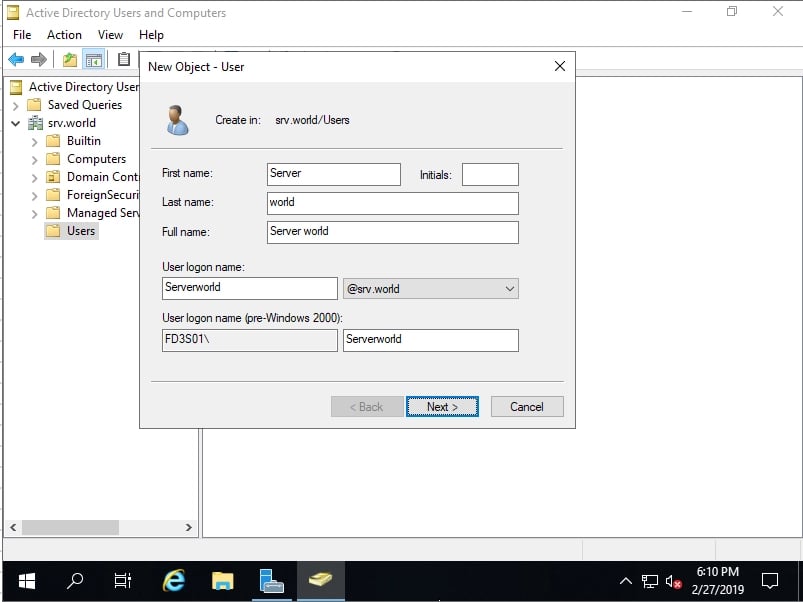The image size is (803, 602).
Task: Click the Up One Level toolbar icon
Action: pos(70,60)
